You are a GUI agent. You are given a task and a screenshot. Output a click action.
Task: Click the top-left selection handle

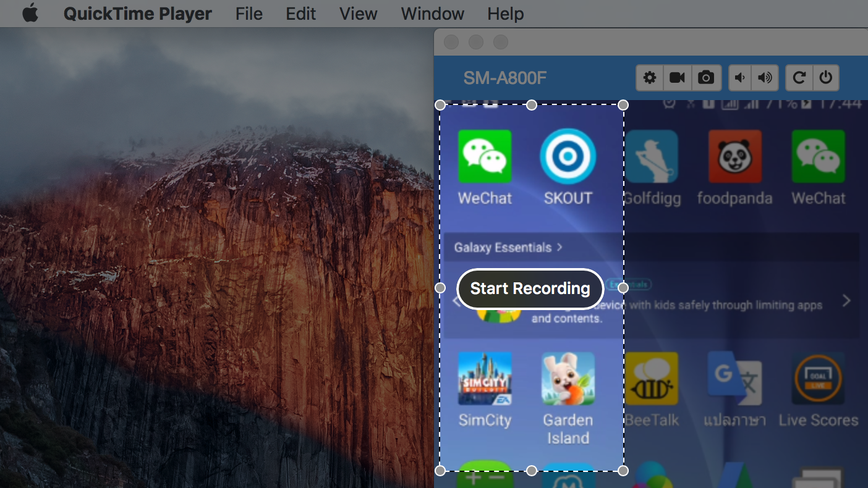(x=440, y=105)
